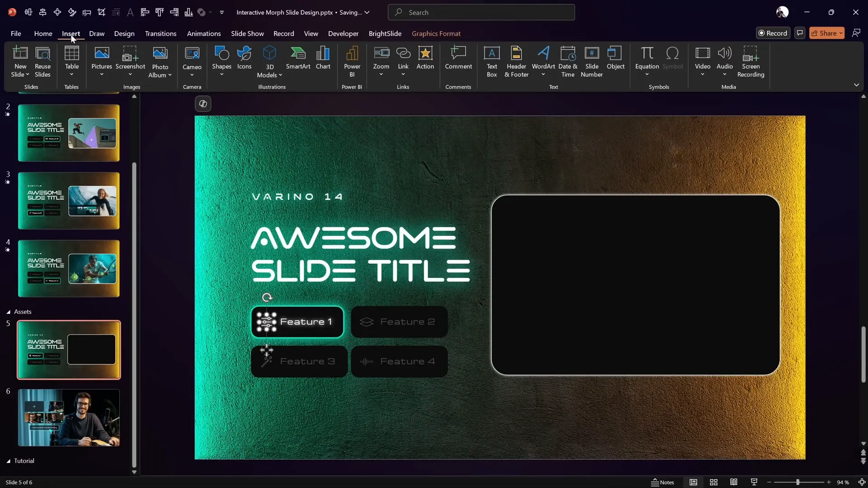
Task: Click the Feature 1 button on slide
Action: pos(297,322)
